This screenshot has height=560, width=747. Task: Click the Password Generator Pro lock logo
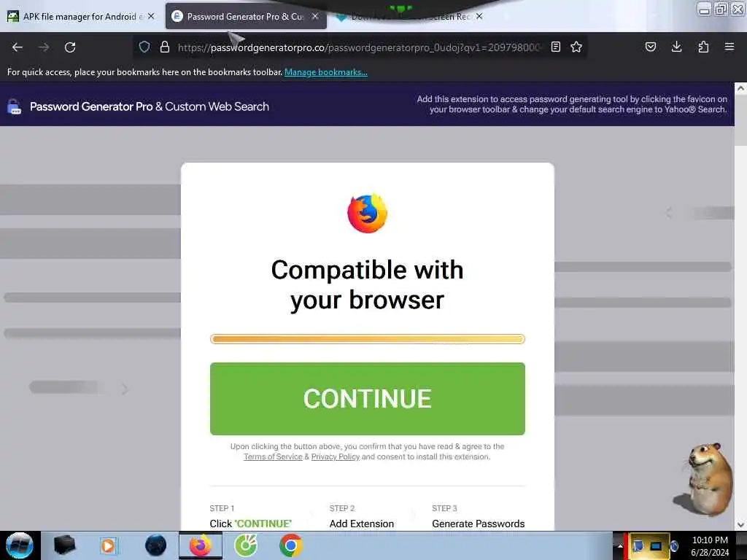[x=15, y=106]
